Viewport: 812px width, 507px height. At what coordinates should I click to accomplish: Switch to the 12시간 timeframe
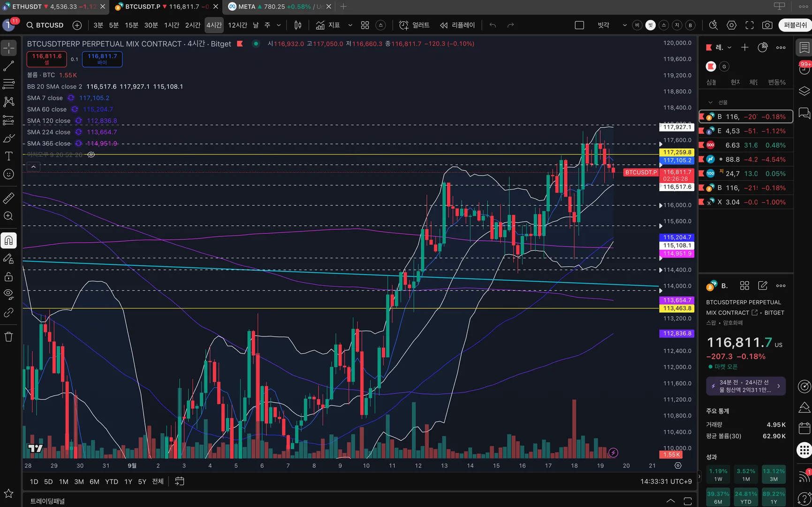pos(237,25)
